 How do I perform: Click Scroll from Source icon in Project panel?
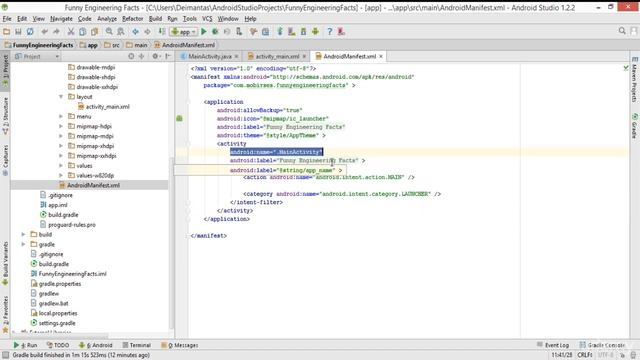(x=131, y=56)
